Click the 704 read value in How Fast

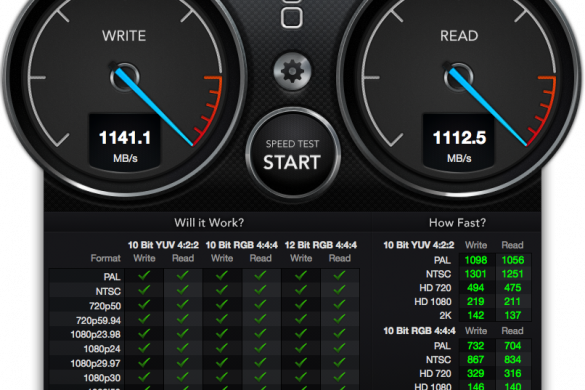(x=513, y=346)
